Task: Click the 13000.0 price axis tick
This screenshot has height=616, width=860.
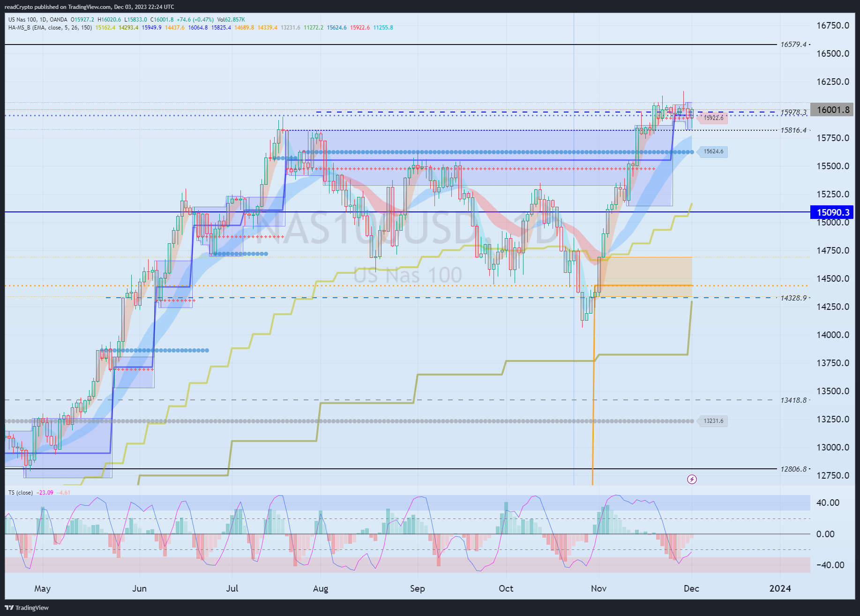Action: [833, 447]
